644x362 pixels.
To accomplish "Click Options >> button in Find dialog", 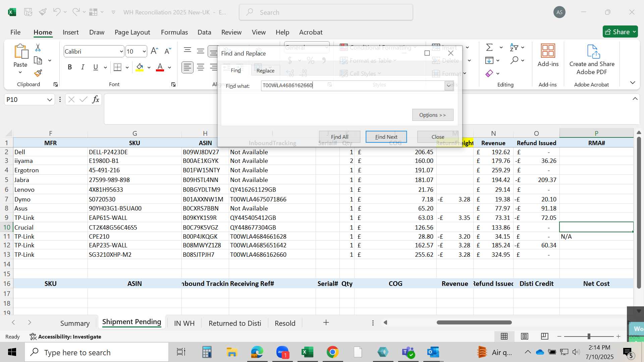I will click(433, 115).
